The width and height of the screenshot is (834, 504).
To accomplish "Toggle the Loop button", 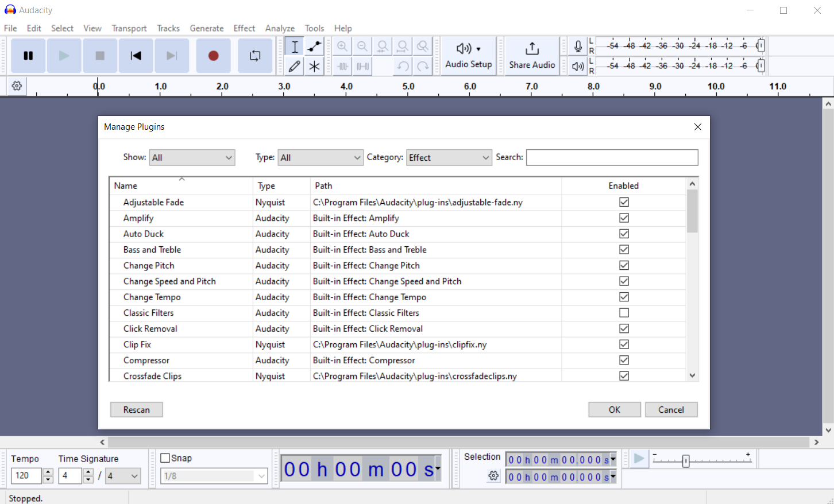I will tap(255, 56).
